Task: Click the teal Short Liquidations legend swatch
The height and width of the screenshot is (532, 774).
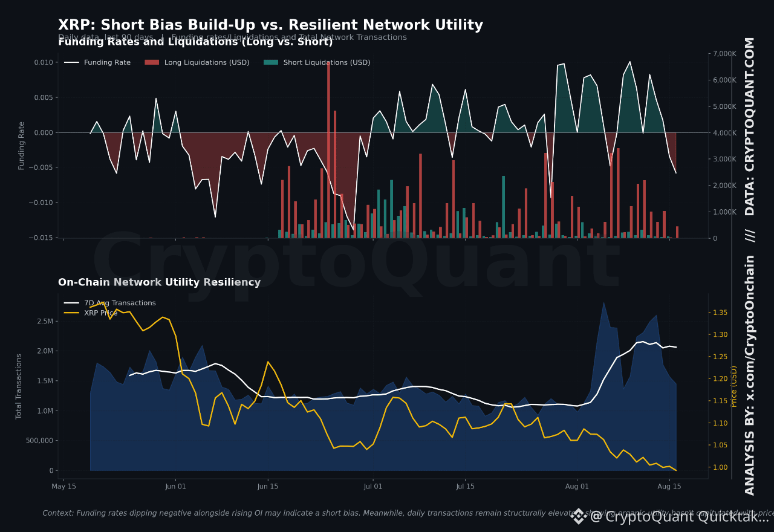Action: pyautogui.click(x=271, y=62)
